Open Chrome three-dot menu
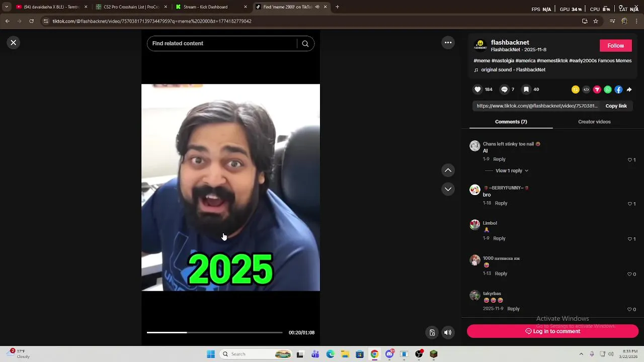644x362 pixels. 637,21
